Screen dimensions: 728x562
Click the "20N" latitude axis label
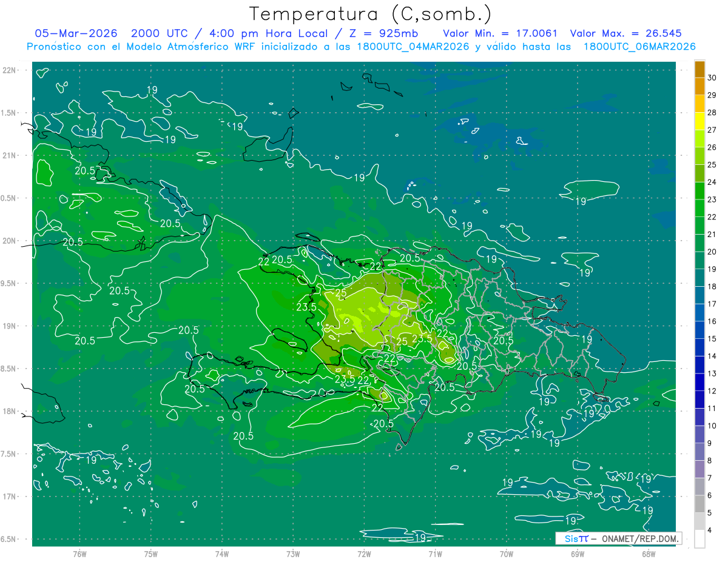click(10, 241)
